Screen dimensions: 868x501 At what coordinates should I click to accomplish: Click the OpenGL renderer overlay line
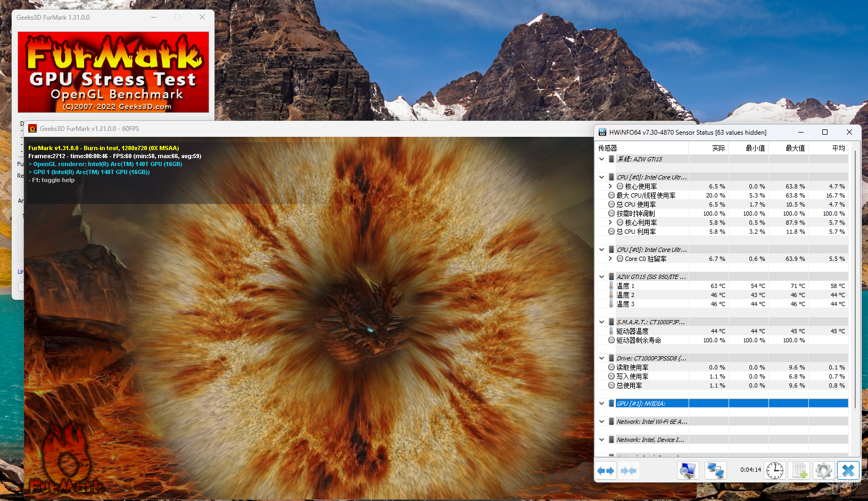(x=105, y=164)
